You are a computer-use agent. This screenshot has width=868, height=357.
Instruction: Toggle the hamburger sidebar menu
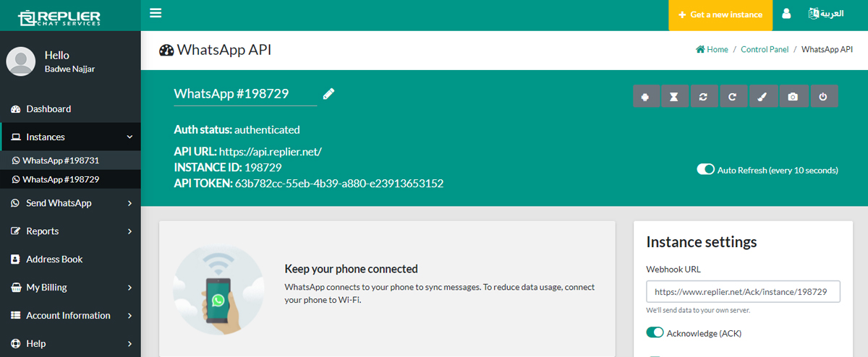[x=156, y=13]
